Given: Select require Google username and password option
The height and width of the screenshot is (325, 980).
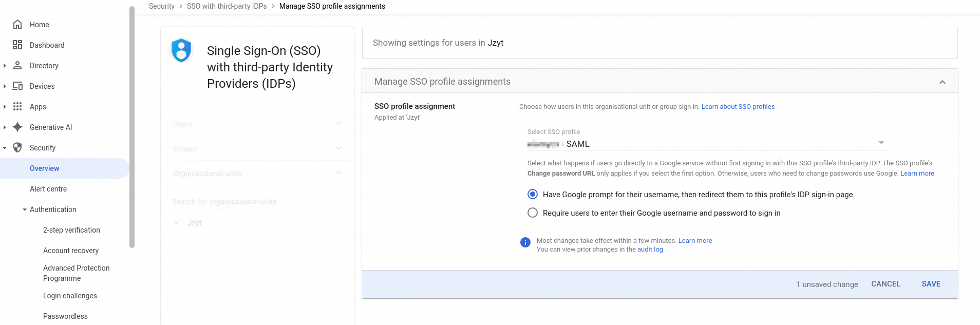Looking at the screenshot, I should click(x=533, y=213).
